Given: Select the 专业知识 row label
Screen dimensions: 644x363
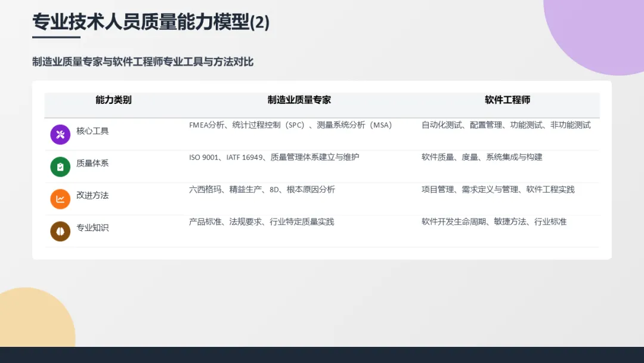Looking at the screenshot, I should tap(92, 227).
